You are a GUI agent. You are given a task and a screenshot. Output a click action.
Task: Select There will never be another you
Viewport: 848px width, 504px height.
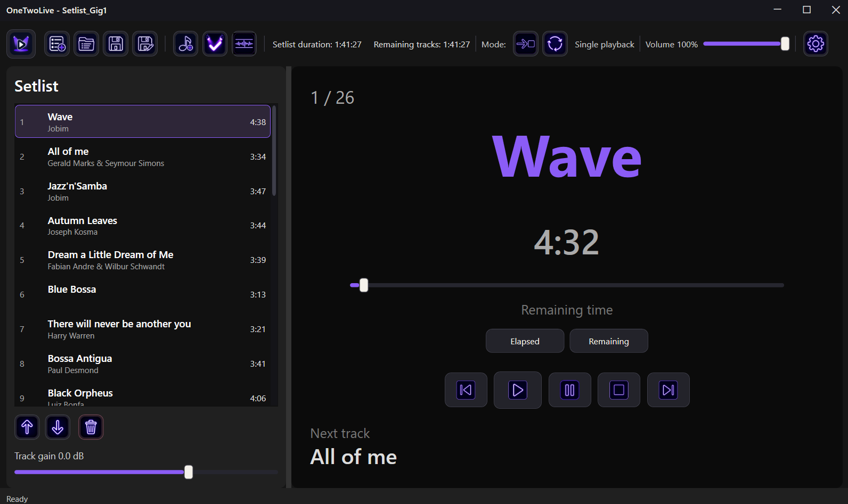[x=143, y=329]
